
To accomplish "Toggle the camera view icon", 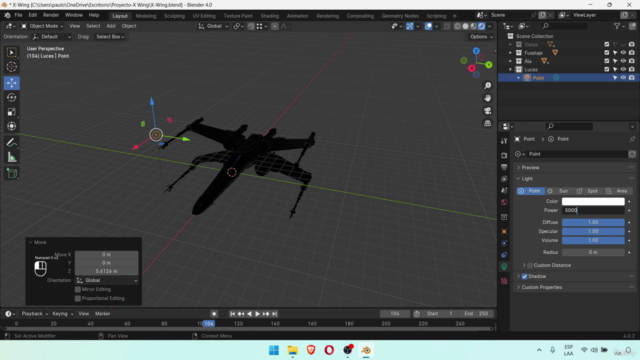I will point(487,111).
